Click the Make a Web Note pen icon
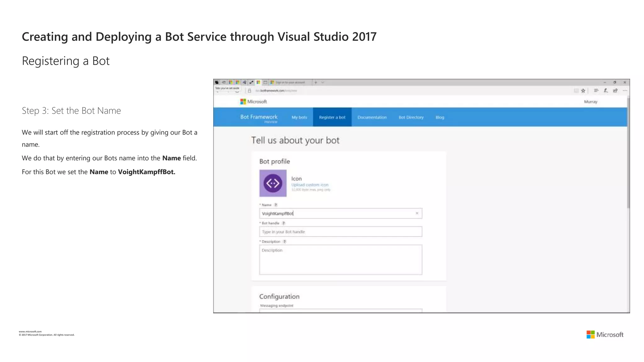Viewport: 644px width, 362px height. pos(606,90)
